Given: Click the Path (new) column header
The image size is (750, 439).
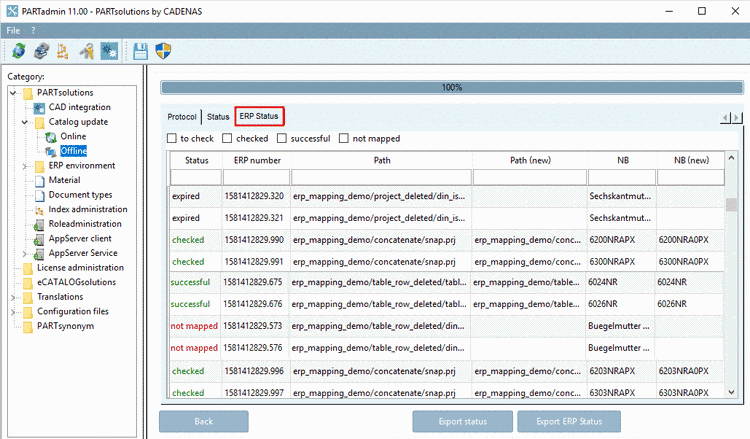Looking at the screenshot, I should tap(530, 160).
